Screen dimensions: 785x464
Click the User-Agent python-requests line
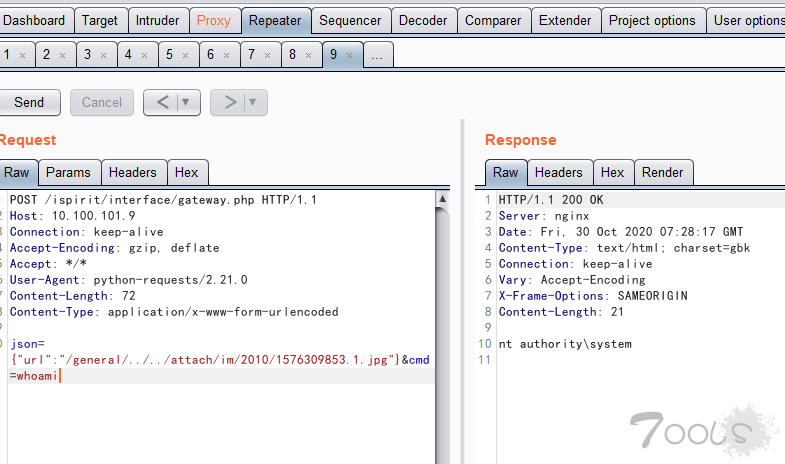129,280
